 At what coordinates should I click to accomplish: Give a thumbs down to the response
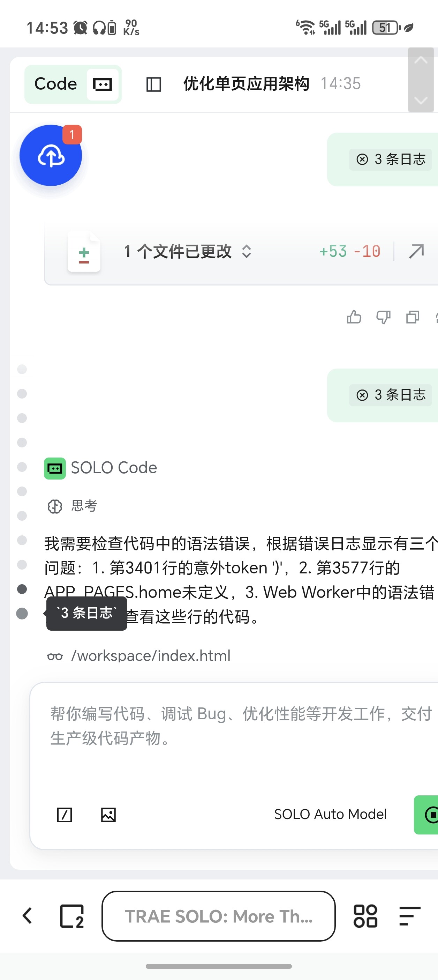tap(383, 317)
